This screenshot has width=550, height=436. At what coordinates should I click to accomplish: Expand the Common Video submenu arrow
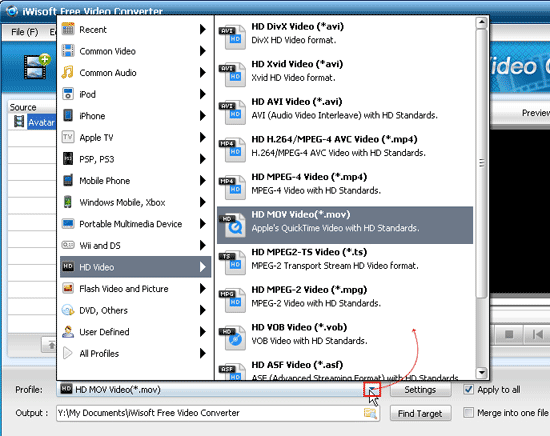[202, 51]
